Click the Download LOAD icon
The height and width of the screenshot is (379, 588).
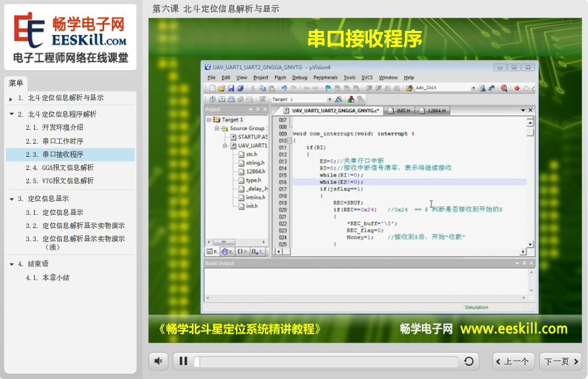[x=262, y=99]
